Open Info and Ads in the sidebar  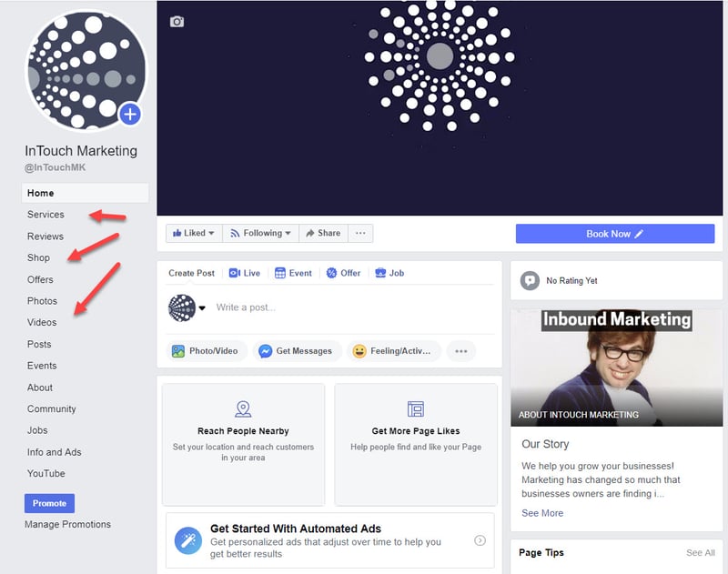click(55, 452)
